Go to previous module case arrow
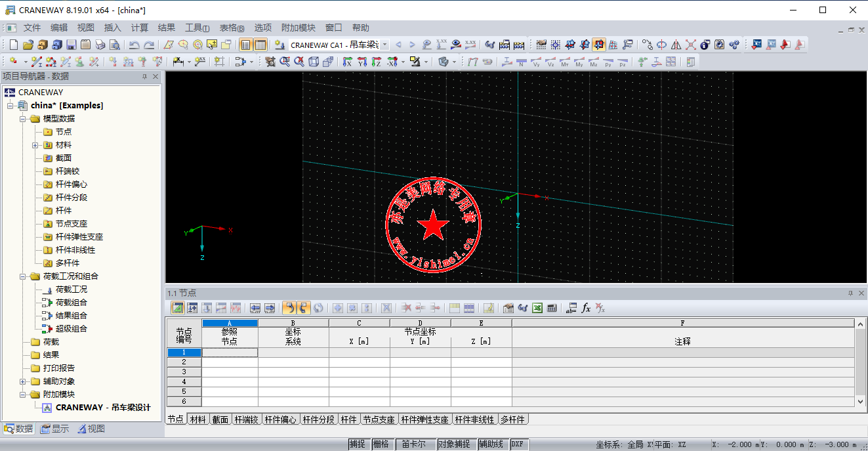Screen dimensions: 868x451 click(x=398, y=45)
